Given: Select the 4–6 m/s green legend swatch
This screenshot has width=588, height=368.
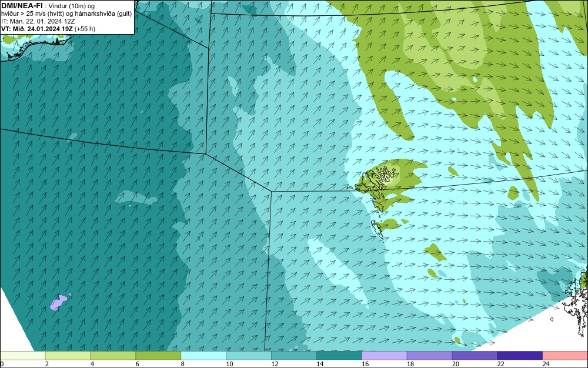Looking at the screenshot, I should 113,356.
